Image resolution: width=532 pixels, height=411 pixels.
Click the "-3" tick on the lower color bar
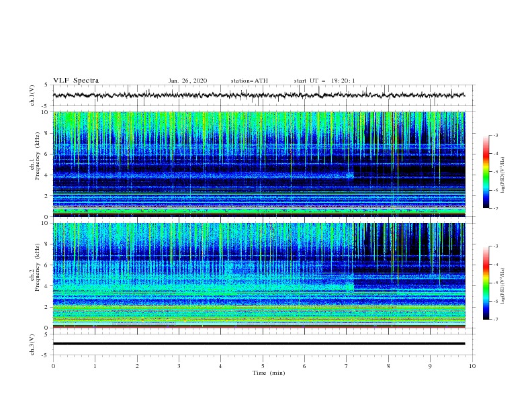coord(496,246)
